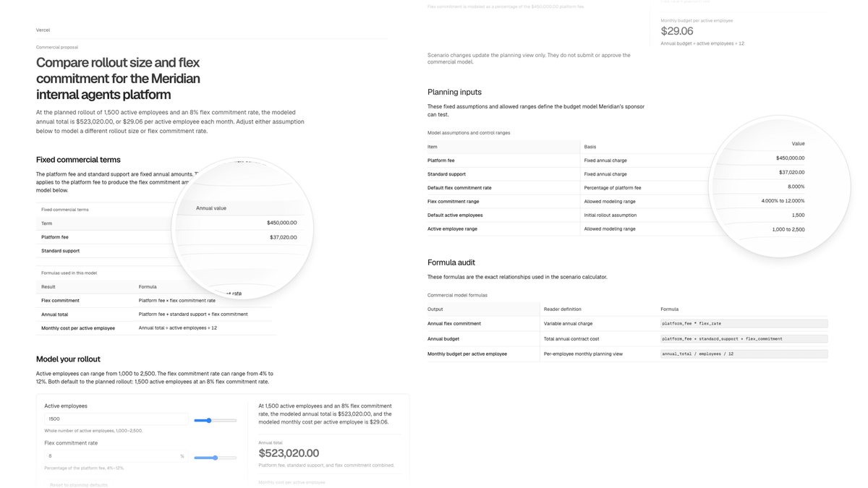Click the Active employees input field
This screenshot has width=868, height=488.
116,419
